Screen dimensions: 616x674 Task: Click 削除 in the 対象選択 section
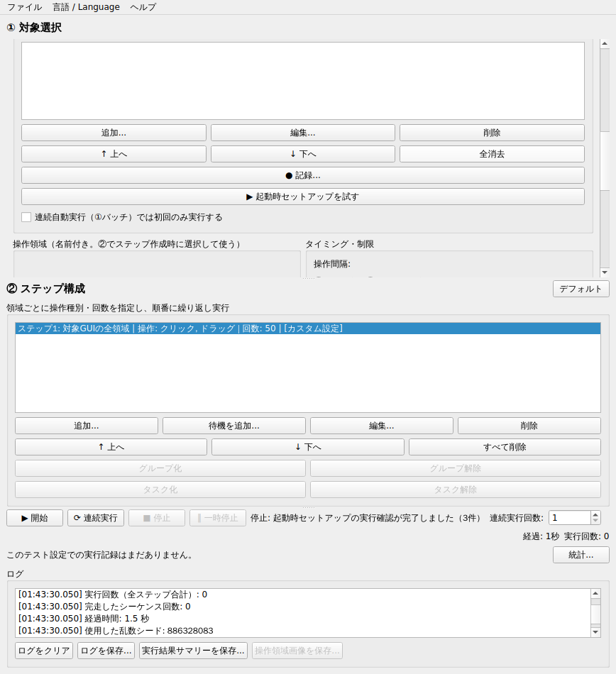pos(492,133)
